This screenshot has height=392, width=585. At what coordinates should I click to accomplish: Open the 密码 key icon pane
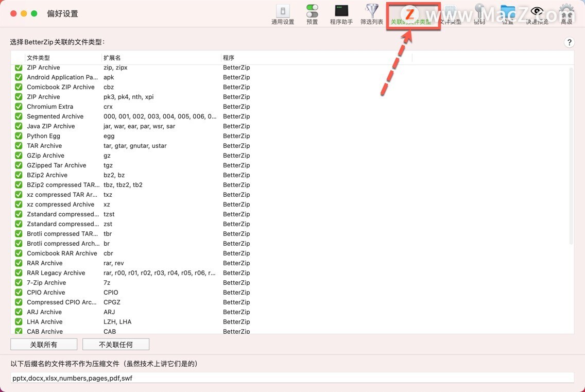coord(479,14)
